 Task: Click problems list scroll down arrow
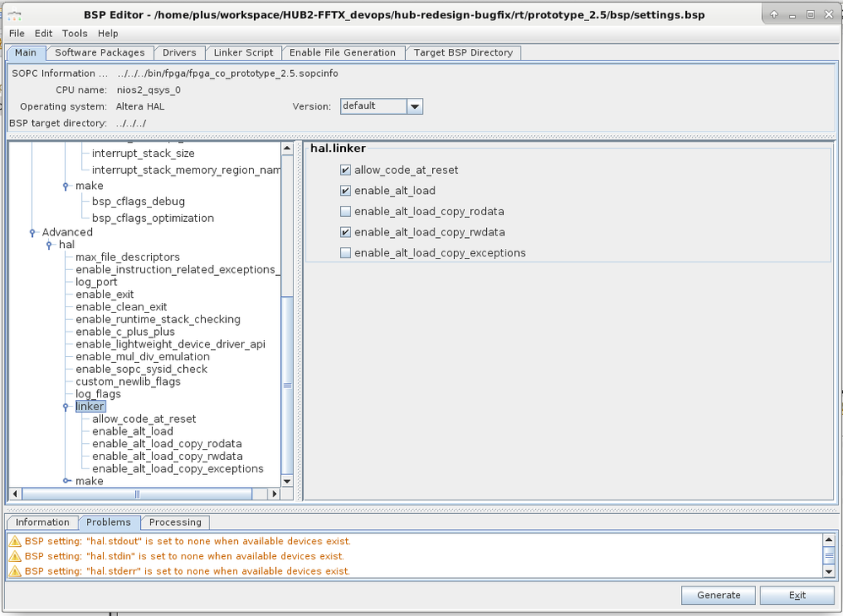(829, 572)
